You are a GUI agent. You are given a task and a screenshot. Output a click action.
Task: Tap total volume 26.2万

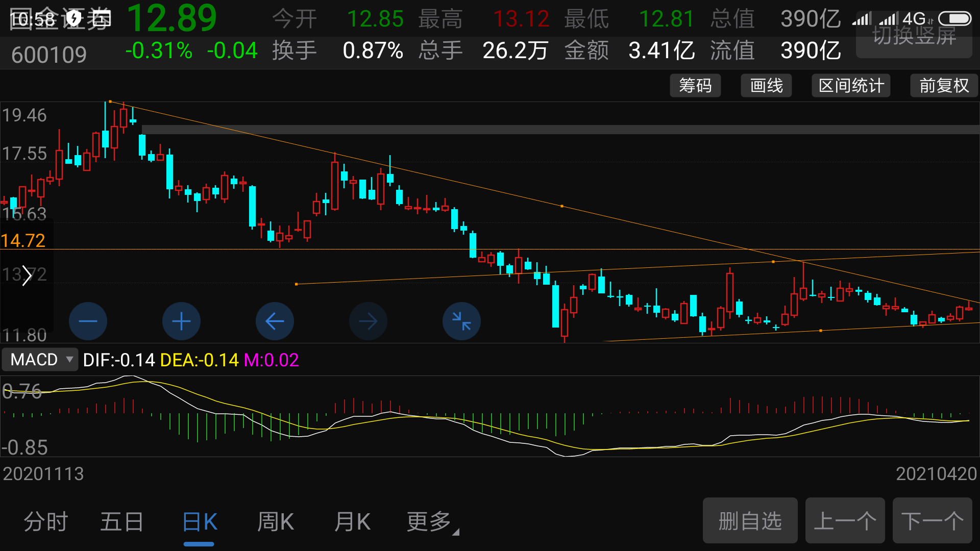coord(515,51)
